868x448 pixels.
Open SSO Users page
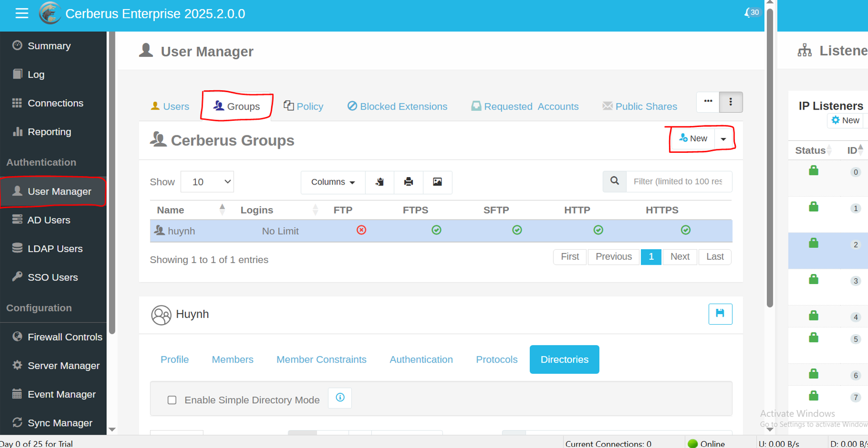(53, 277)
